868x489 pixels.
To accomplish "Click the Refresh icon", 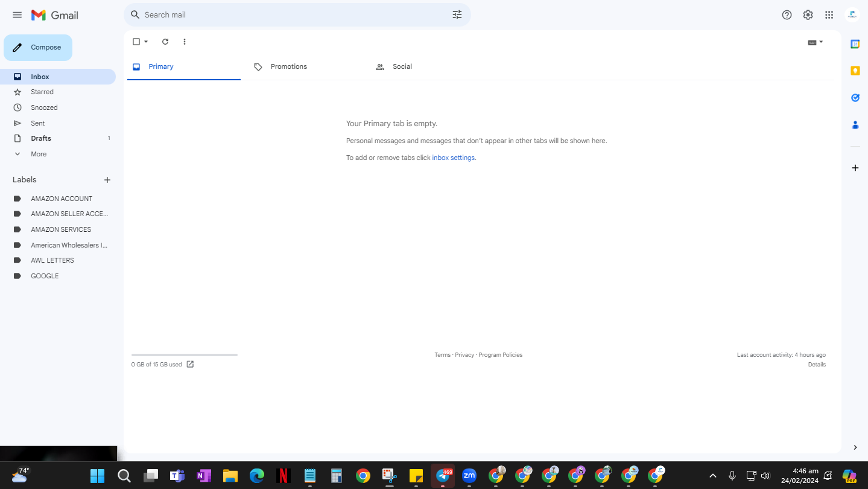I will (165, 42).
